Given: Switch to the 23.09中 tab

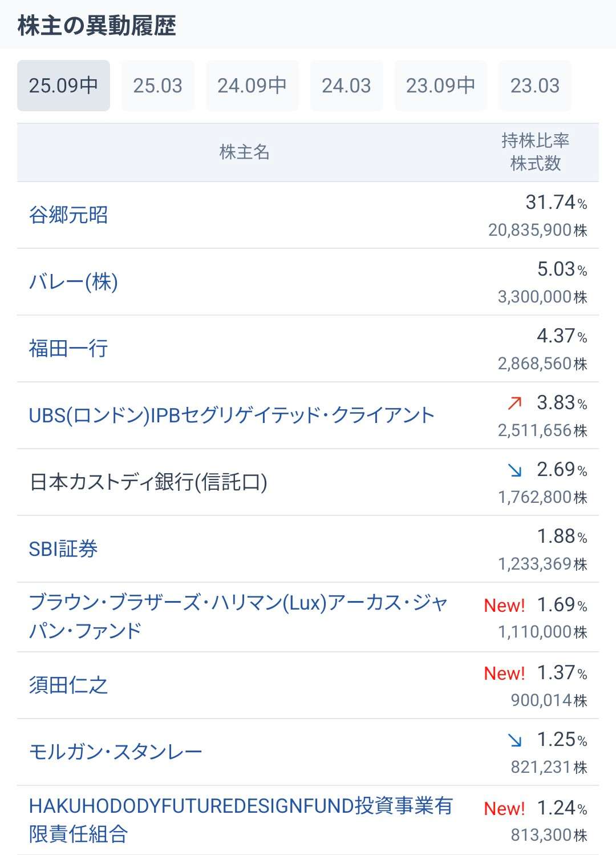Looking at the screenshot, I should coord(440,86).
